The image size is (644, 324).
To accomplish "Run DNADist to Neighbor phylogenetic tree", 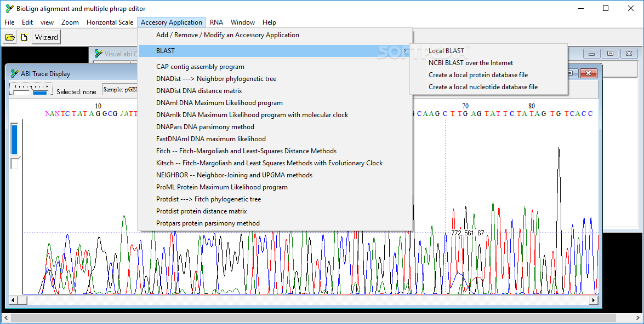I will tap(275, 79).
